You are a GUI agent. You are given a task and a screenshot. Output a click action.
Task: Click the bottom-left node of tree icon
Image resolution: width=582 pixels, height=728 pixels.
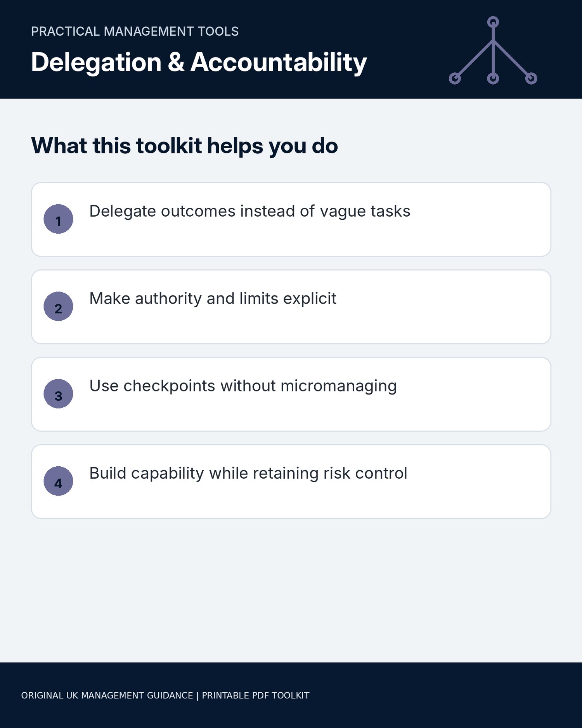click(x=455, y=78)
